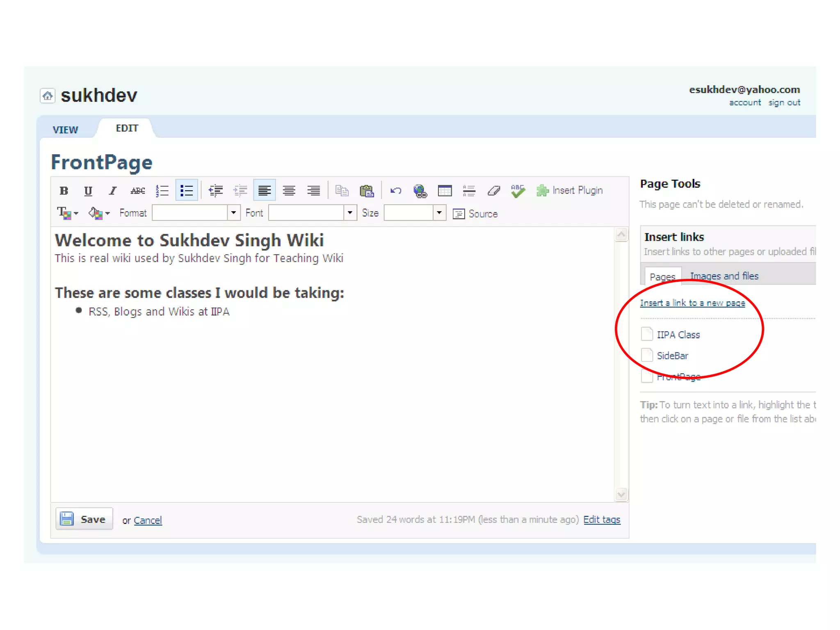Toggle the bulleted list button
Image resolution: width=840 pixels, height=630 pixels.
tap(187, 191)
